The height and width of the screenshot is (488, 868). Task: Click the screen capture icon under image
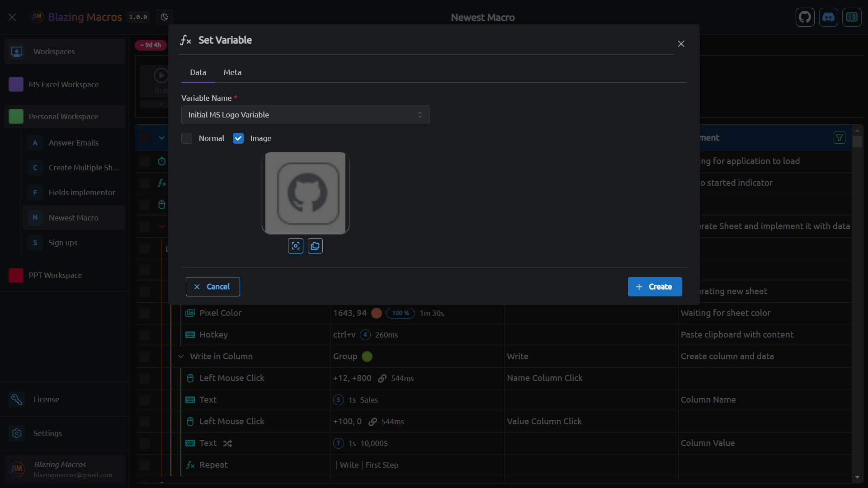click(x=296, y=246)
